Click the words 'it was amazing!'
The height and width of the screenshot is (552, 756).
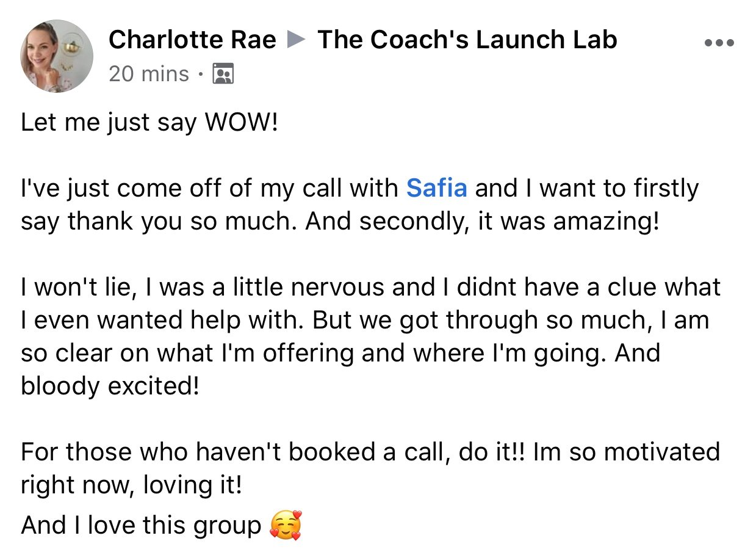(x=568, y=221)
